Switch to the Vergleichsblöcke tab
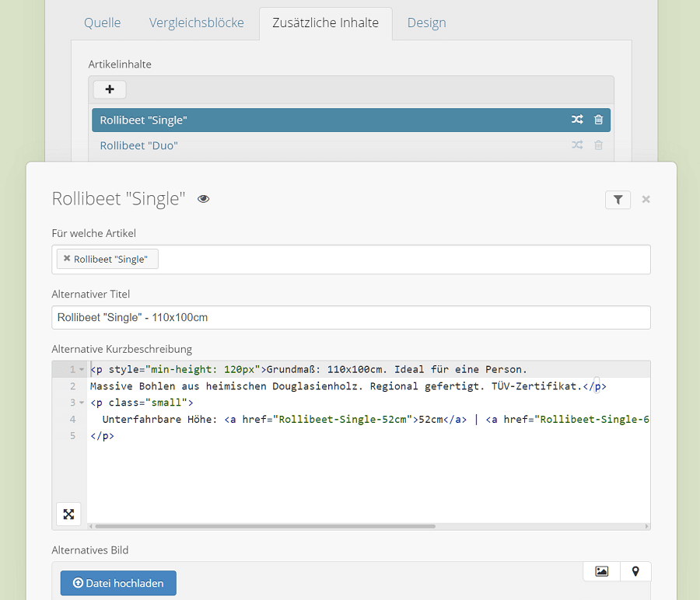This screenshot has height=600, width=700. point(197,23)
